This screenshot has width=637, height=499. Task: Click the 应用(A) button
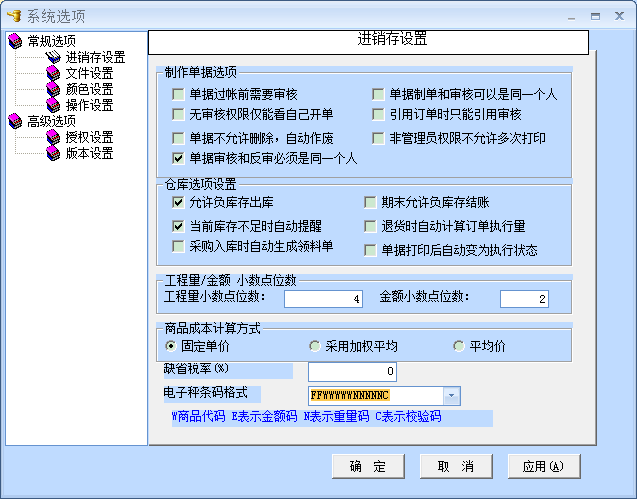(544, 466)
